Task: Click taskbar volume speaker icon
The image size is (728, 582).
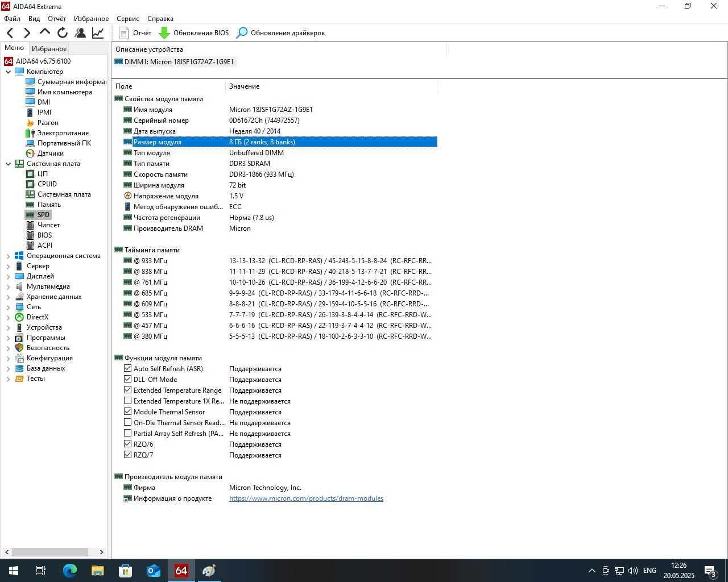Action: [632, 571]
